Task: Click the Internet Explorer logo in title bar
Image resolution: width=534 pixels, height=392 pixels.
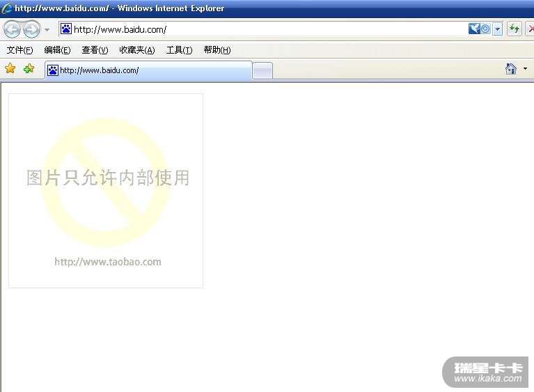Action: coord(6,8)
